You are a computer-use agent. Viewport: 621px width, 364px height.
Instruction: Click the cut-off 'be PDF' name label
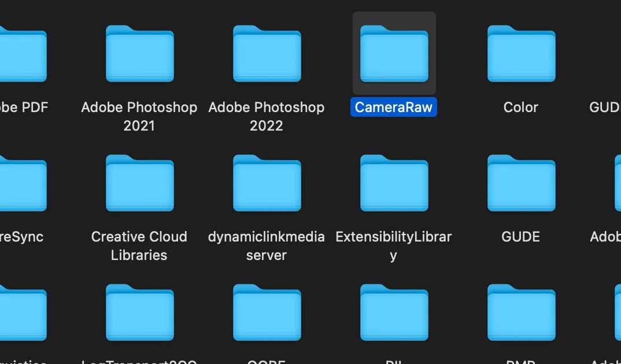24,107
